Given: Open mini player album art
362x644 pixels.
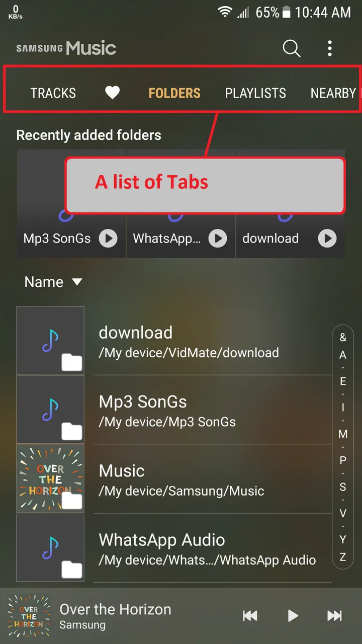Looking at the screenshot, I should click(29, 616).
